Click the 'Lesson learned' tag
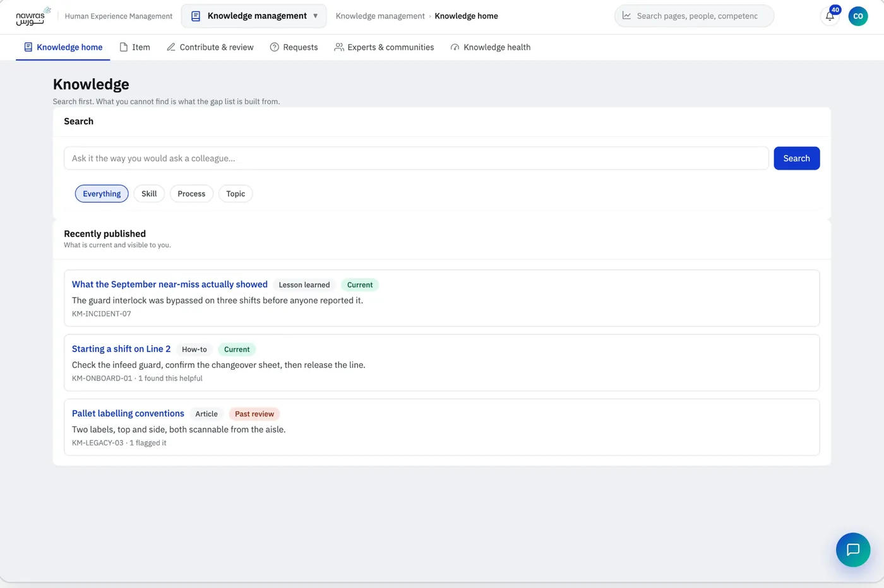The image size is (884, 588). (x=304, y=285)
